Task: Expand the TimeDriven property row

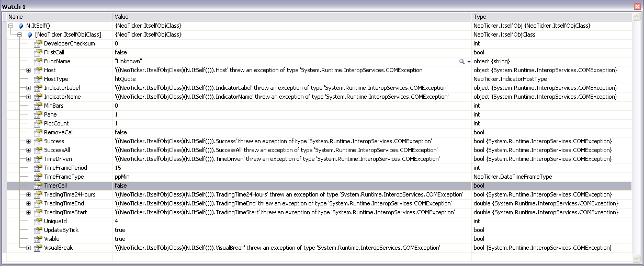Action: (x=29, y=159)
